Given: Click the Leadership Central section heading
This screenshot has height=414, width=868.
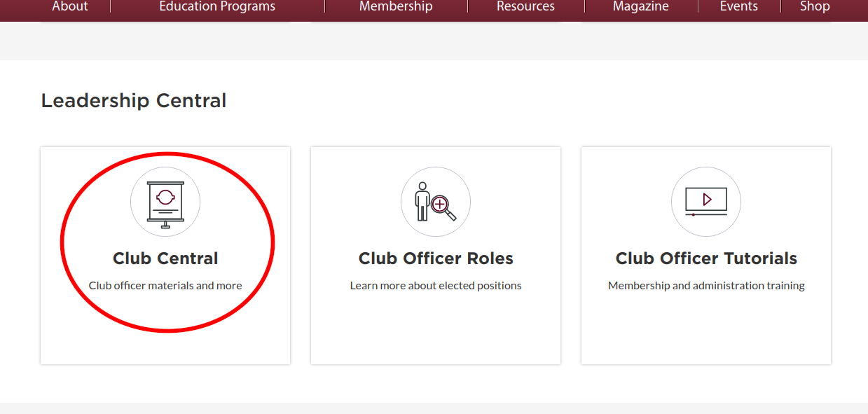Looking at the screenshot, I should pyautogui.click(x=134, y=101).
